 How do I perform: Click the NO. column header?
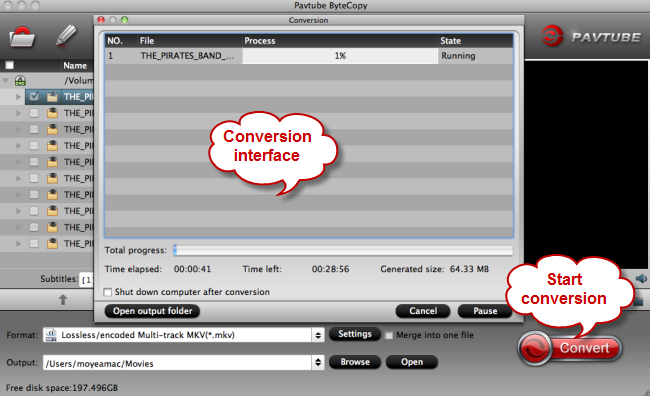[121, 41]
